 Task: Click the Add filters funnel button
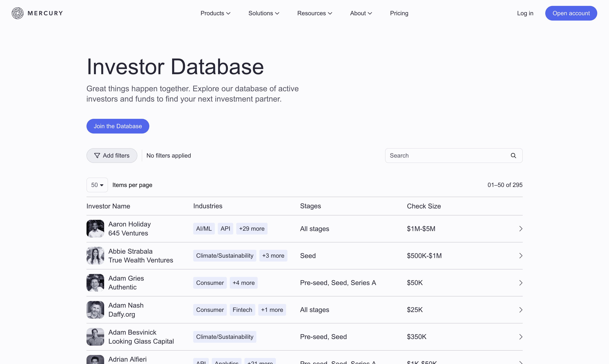(112, 156)
